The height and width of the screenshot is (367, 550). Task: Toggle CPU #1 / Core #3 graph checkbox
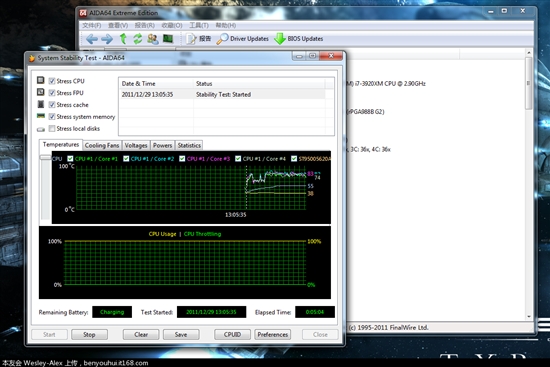[182, 159]
